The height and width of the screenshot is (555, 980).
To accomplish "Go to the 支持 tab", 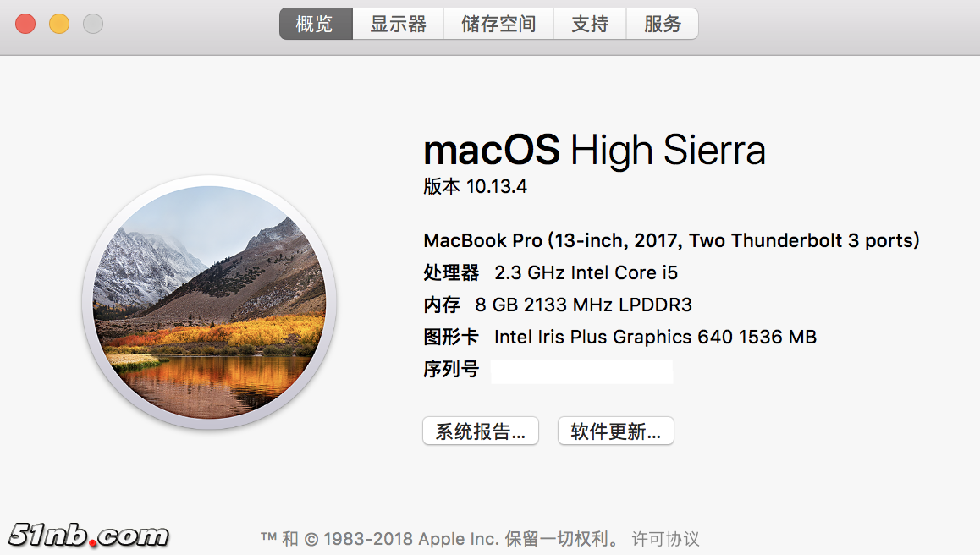I will tap(590, 25).
